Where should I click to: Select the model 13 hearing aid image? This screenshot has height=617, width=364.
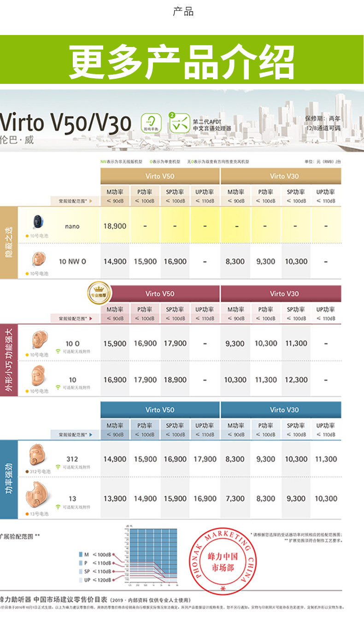tap(38, 494)
